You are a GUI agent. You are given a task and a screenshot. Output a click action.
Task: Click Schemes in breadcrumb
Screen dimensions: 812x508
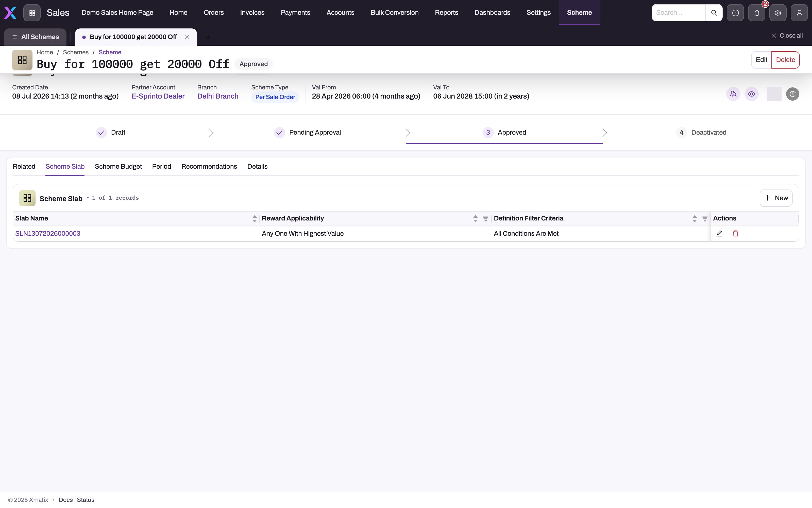coord(76,52)
